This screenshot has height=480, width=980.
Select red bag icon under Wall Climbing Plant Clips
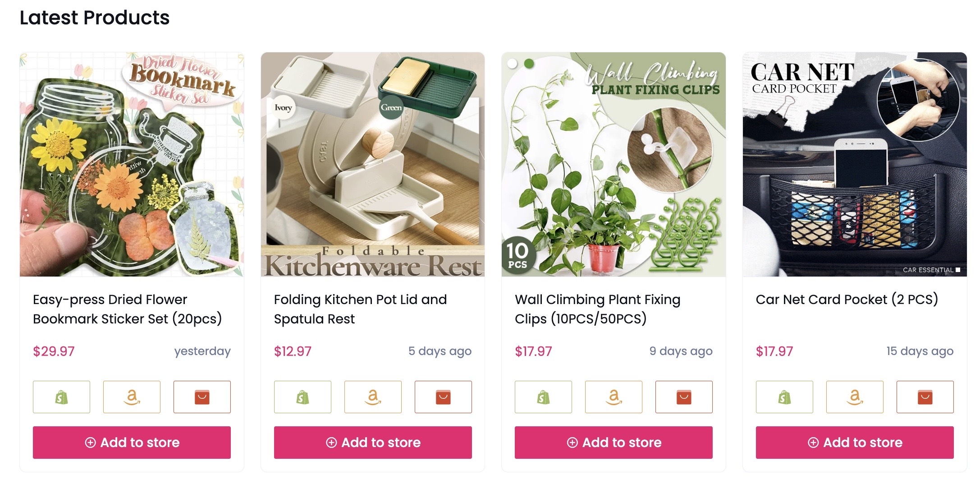coord(684,397)
